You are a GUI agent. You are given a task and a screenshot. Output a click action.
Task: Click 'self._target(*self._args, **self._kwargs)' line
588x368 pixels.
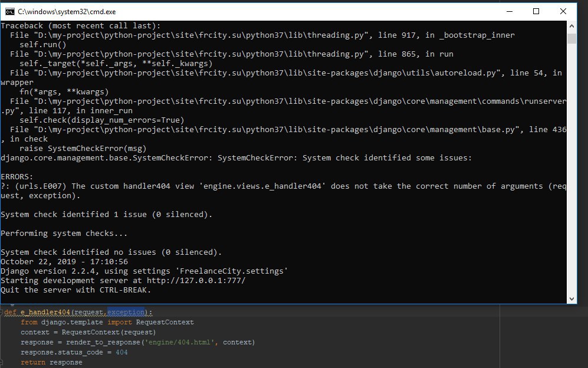point(116,63)
